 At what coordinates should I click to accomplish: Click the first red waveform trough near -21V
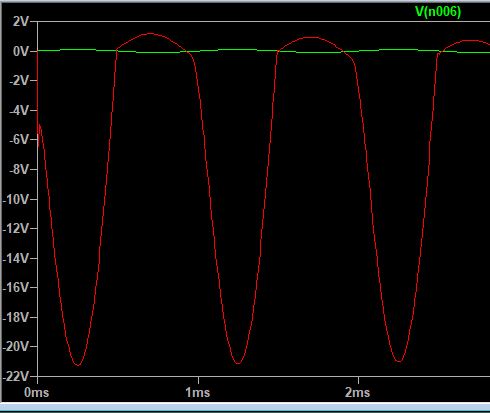[78, 365]
